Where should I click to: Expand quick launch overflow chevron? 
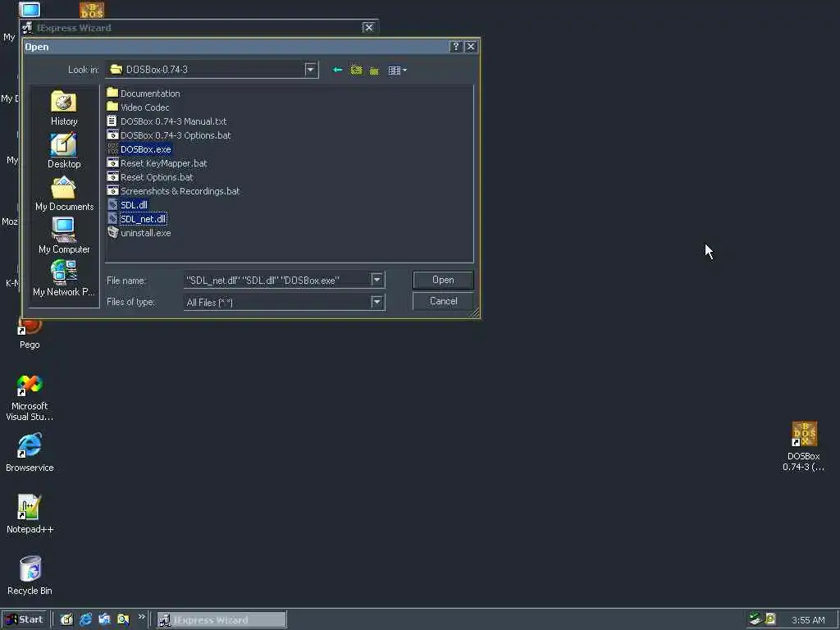point(141,617)
